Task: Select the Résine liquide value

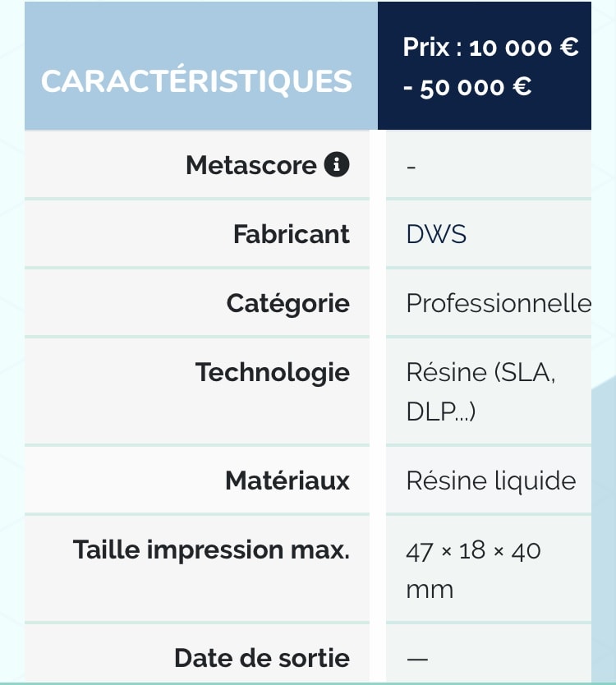Action: point(491,480)
